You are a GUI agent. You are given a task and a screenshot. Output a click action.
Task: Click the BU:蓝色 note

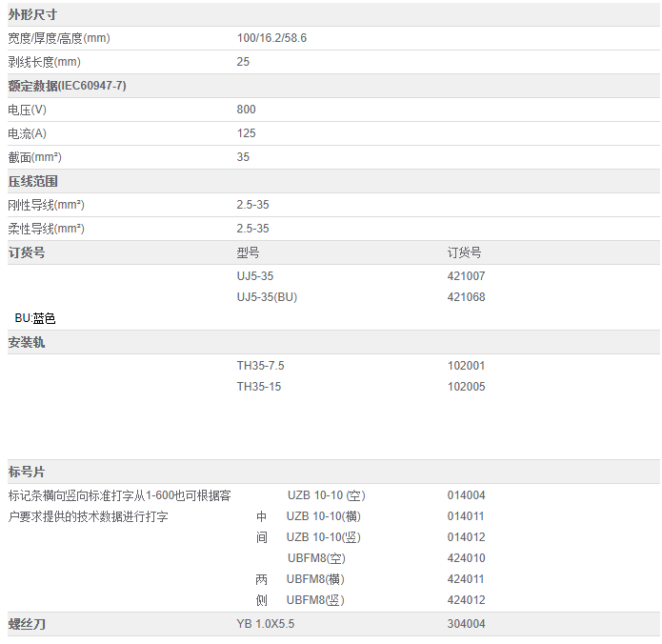pyautogui.click(x=35, y=318)
